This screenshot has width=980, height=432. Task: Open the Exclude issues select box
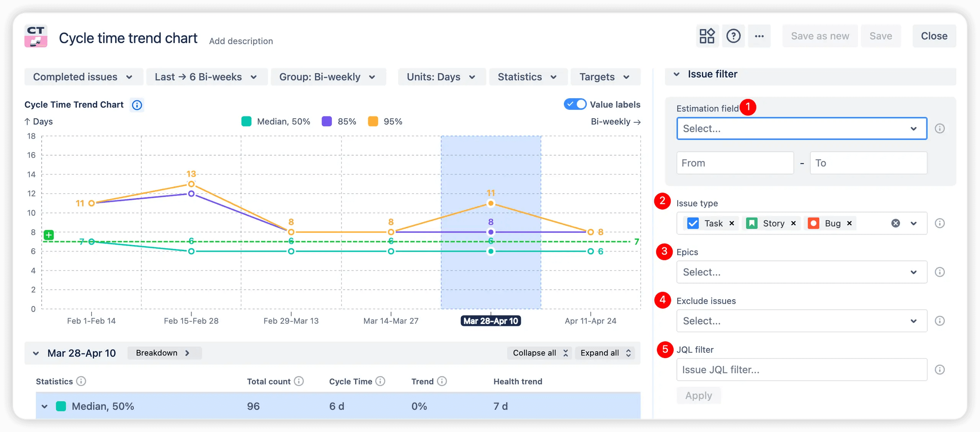point(802,321)
